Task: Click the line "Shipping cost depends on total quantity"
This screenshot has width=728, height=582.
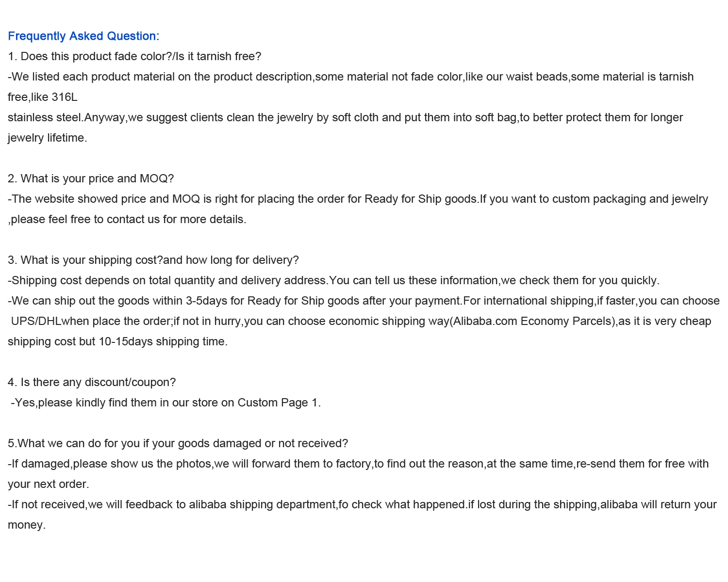Action: coord(333,281)
